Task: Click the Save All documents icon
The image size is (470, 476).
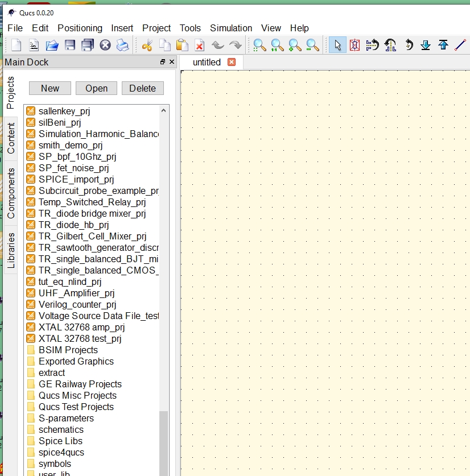Action: point(86,45)
